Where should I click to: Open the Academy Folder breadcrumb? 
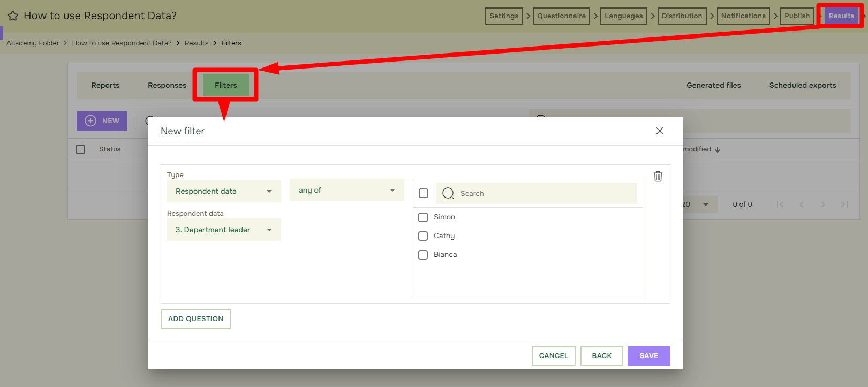pos(33,43)
